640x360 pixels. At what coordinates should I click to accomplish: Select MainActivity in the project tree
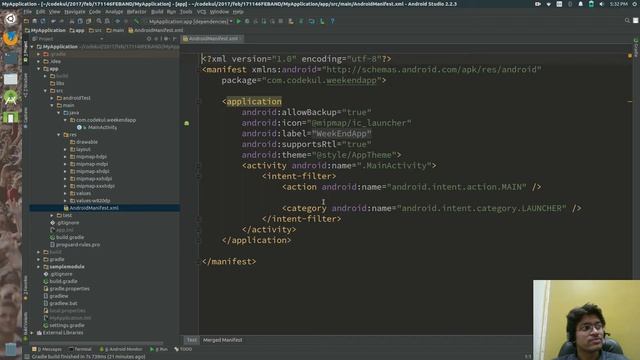[x=97, y=127]
